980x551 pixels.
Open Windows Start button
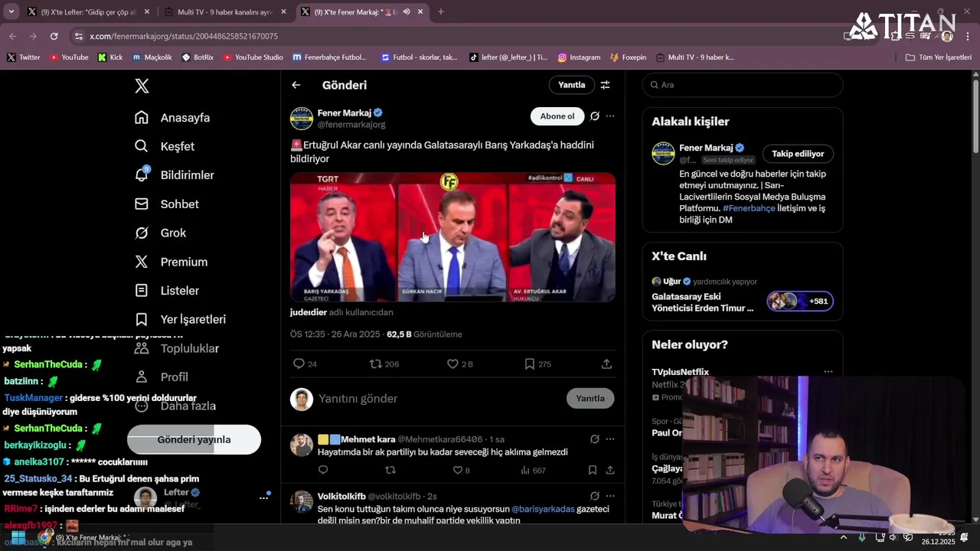[x=18, y=538]
